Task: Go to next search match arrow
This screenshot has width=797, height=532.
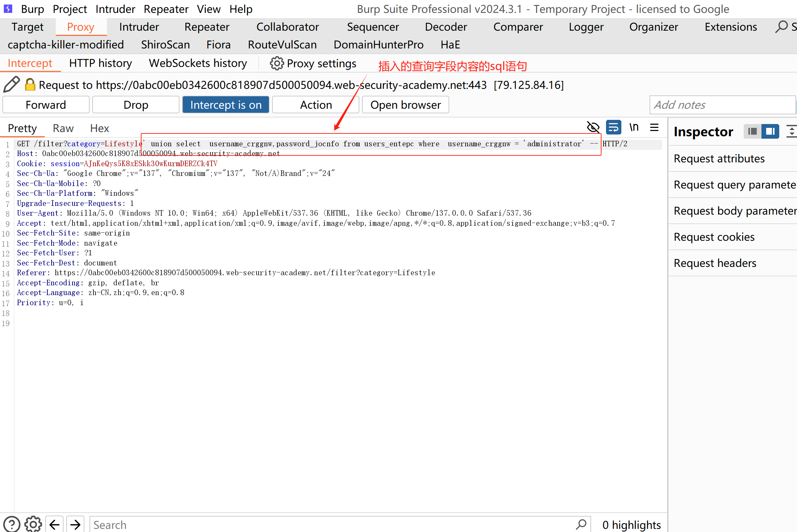Action: pyautogui.click(x=75, y=524)
